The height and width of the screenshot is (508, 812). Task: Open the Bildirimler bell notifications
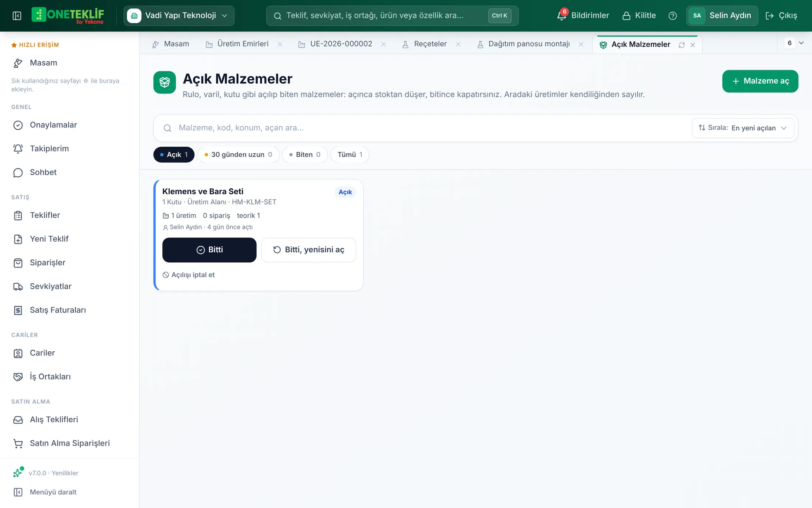coord(583,16)
